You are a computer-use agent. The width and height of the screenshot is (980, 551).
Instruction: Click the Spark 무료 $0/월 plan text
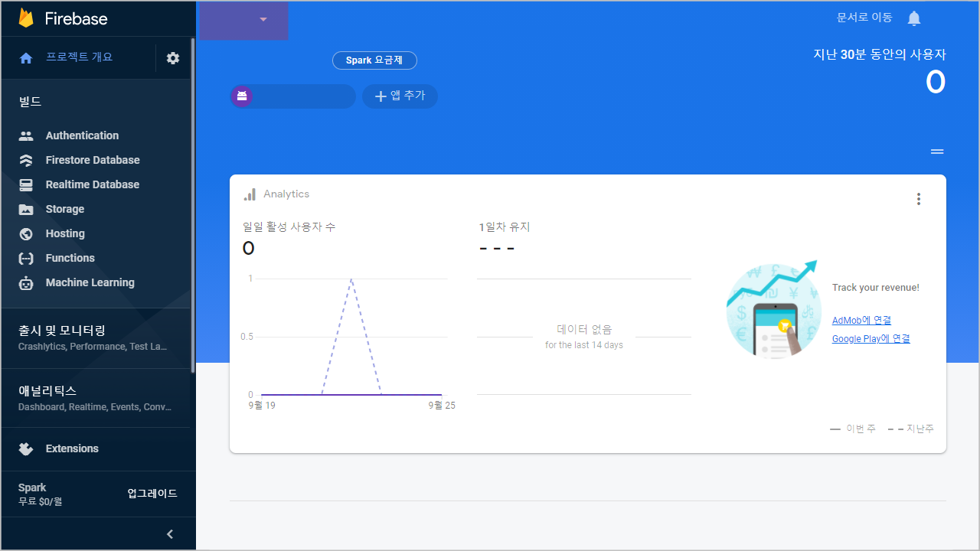coord(40,494)
